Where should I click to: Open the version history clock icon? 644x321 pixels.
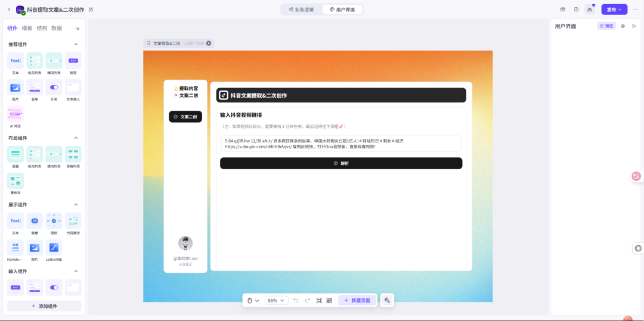pyautogui.click(x=576, y=10)
